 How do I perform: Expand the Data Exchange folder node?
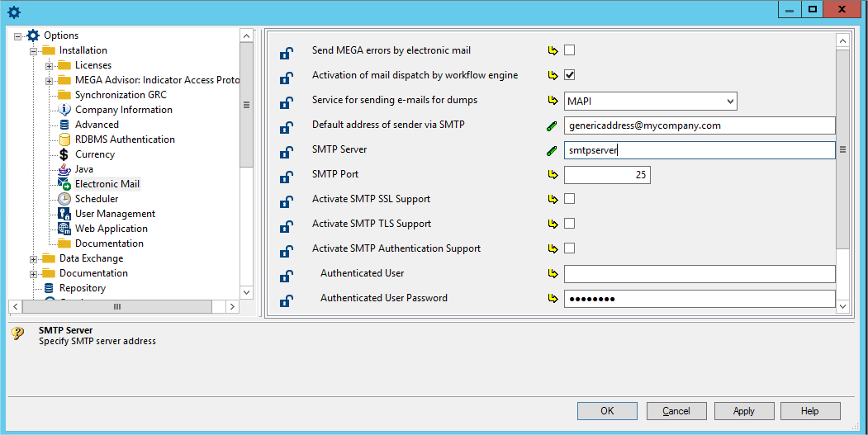point(34,258)
